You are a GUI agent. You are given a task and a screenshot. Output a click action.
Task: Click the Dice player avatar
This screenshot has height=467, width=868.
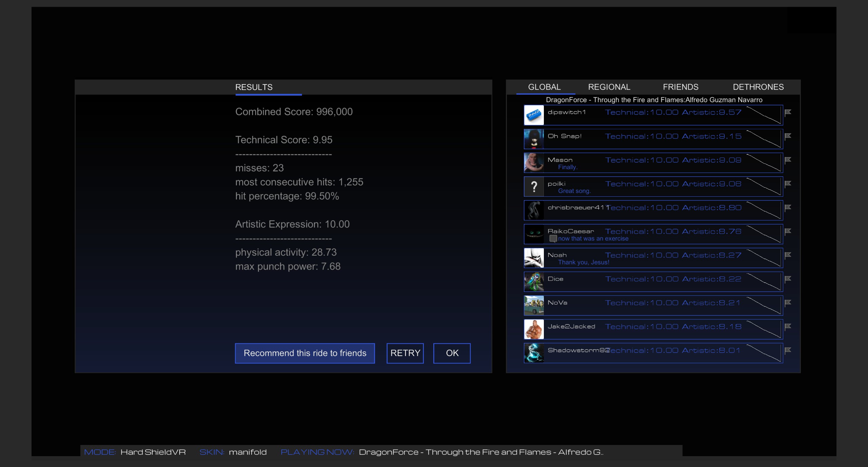click(534, 282)
